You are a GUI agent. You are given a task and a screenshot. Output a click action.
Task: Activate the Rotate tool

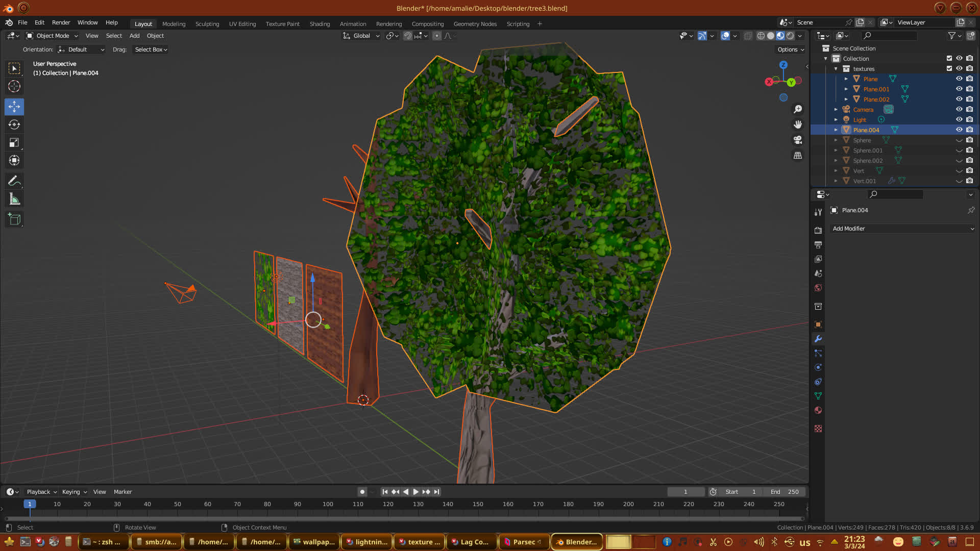click(14, 124)
